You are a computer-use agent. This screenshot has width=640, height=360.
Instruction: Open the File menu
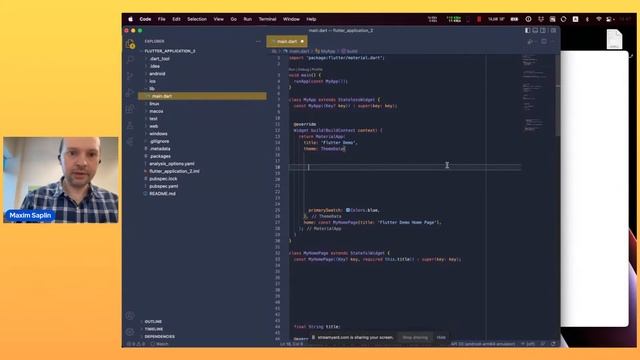162,19
